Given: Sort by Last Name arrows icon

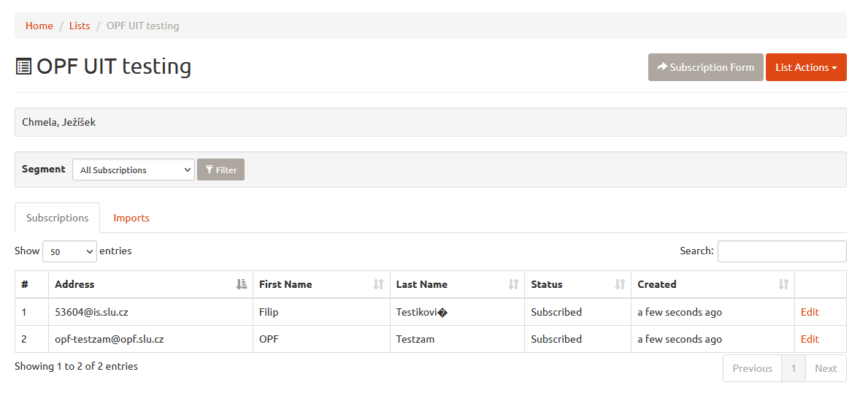Looking at the screenshot, I should point(513,284).
